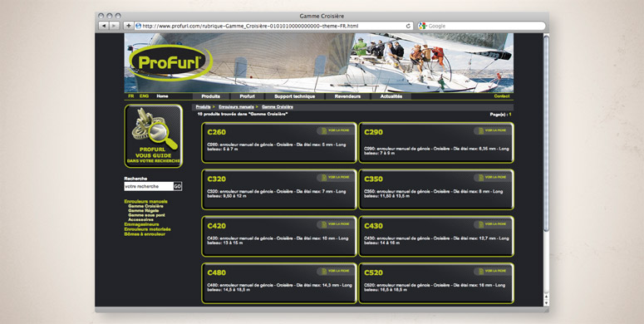
Task: Open the 'Profurl vous guide' search guide image
Action: (x=153, y=136)
